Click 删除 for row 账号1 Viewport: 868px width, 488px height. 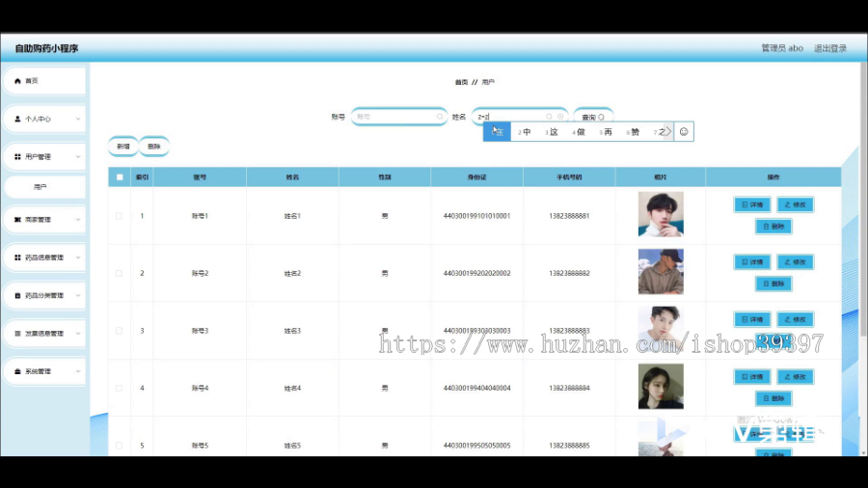(x=773, y=227)
